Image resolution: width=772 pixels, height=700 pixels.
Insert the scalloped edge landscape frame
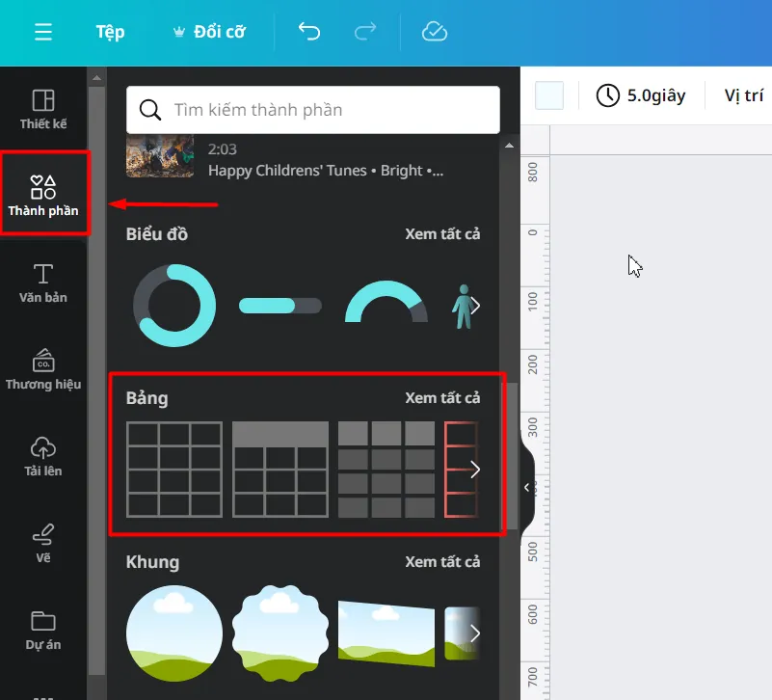280,633
